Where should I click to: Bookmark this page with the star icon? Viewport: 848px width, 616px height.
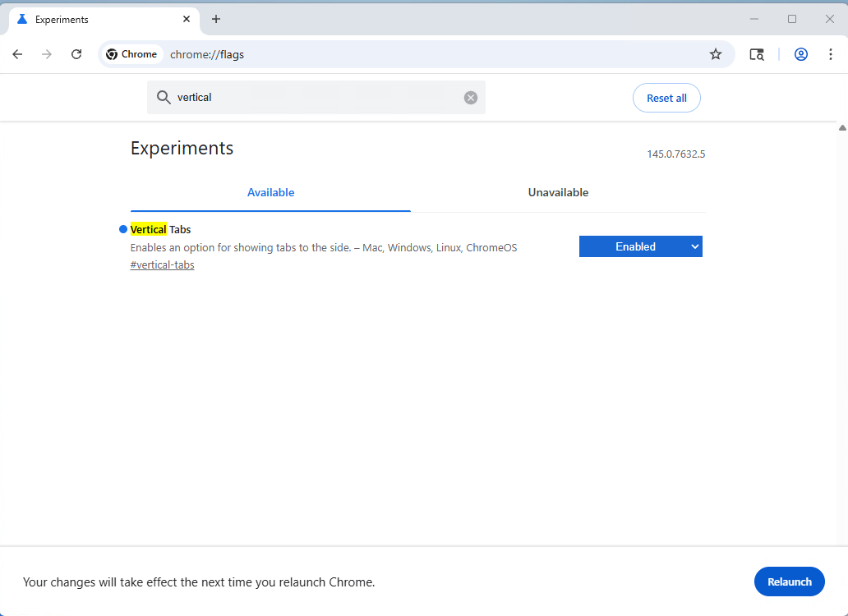point(716,54)
